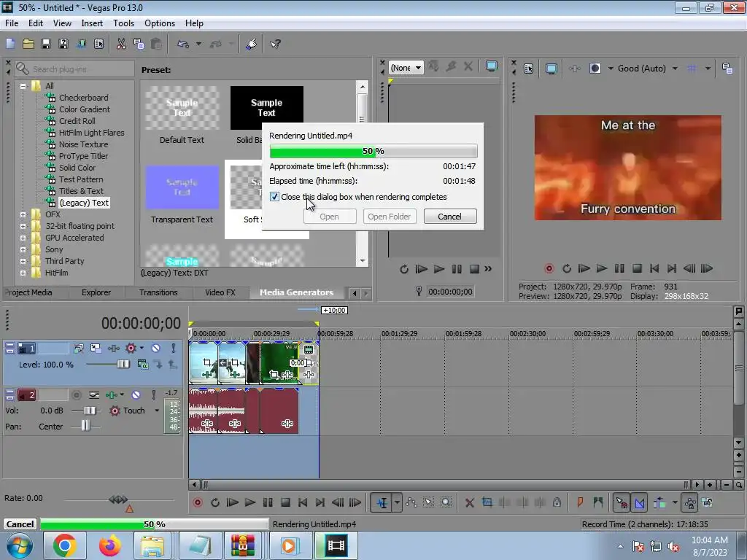Image resolution: width=747 pixels, height=560 pixels.
Task: Click the What's This help icon
Action: (275, 44)
